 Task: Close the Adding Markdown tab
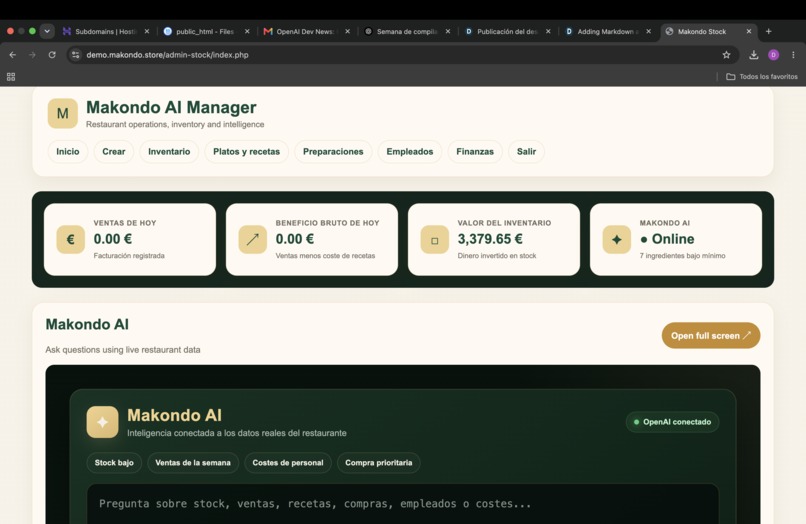click(649, 31)
